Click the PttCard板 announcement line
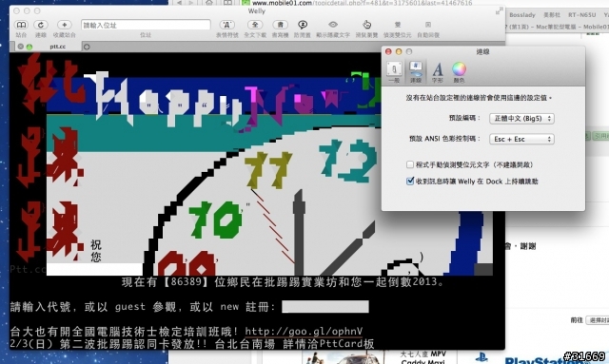Viewport: 609px width, 364px height. pyautogui.click(x=192, y=343)
